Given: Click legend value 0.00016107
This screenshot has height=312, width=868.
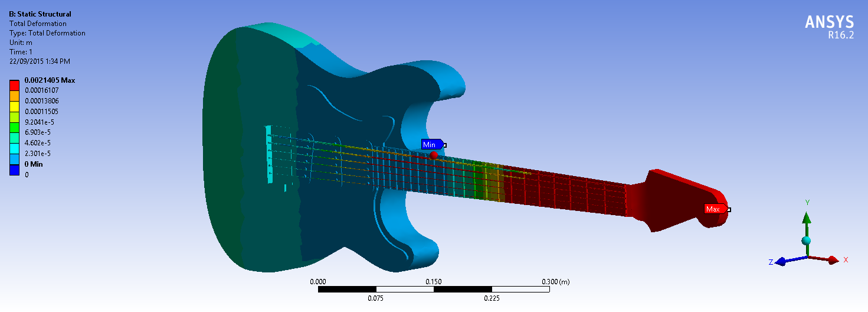Looking at the screenshot, I should pos(41,90).
